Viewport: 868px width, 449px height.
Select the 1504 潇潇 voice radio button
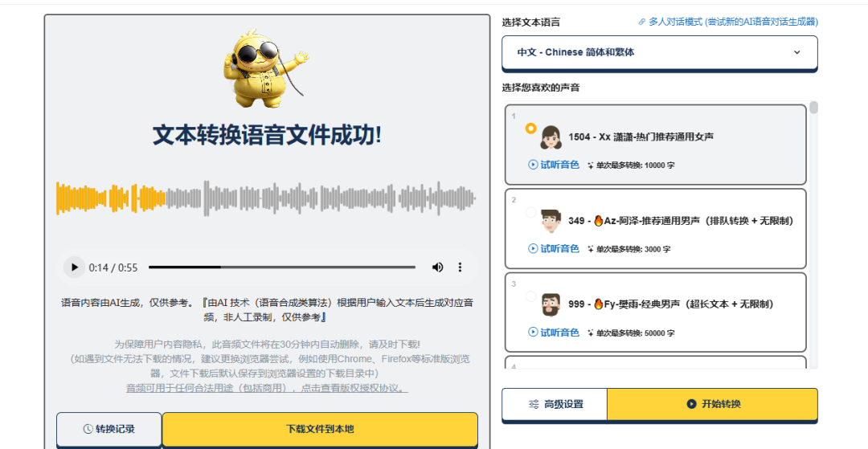pos(531,129)
